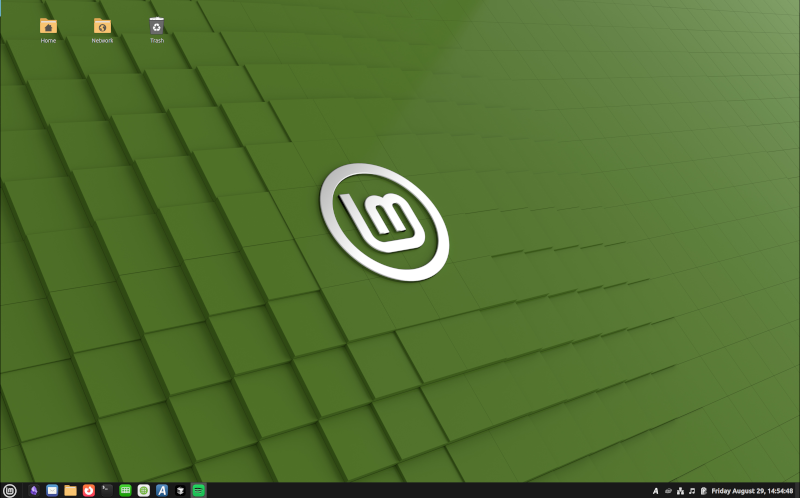The width and height of the screenshot is (800, 498).
Task: Open the Terminal from the panel
Action: (x=107, y=490)
